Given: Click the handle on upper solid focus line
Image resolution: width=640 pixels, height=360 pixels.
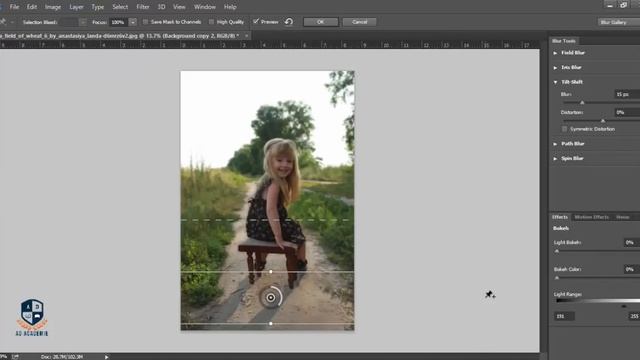Looking at the screenshot, I should click(271, 271).
